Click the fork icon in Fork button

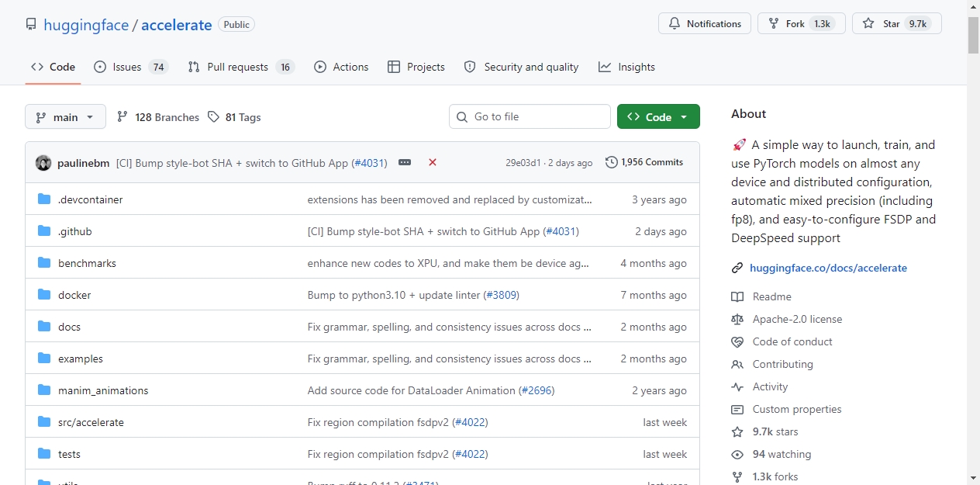[774, 24]
